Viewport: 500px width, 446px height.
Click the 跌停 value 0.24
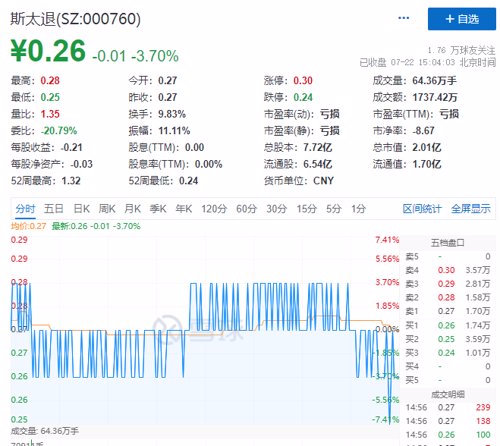point(303,97)
